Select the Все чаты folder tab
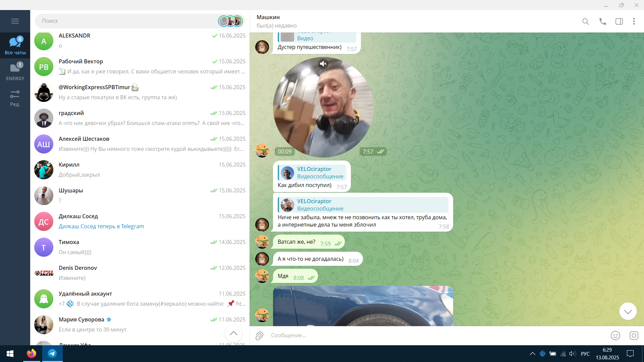This screenshot has width=644, height=362. 15,45
